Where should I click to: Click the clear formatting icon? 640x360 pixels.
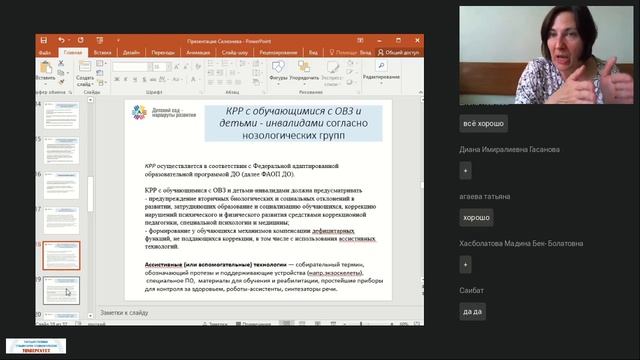[x=198, y=67]
